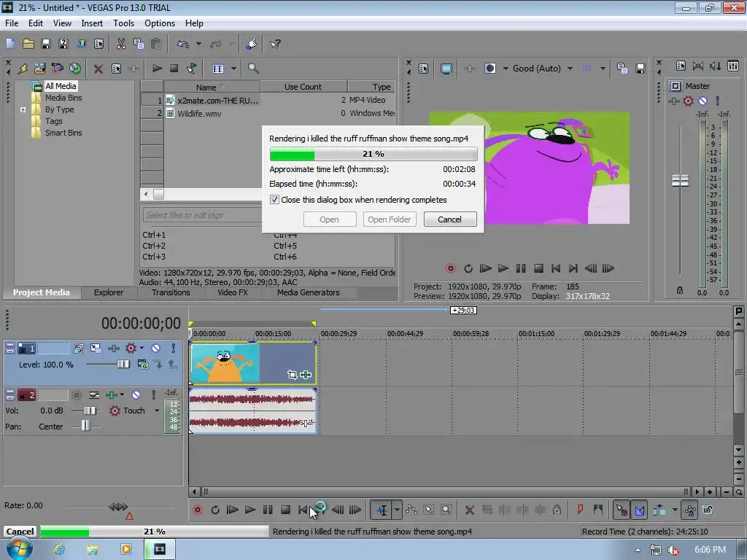Toggle Solo on video track 1
This screenshot has width=747, height=560.
point(174,349)
